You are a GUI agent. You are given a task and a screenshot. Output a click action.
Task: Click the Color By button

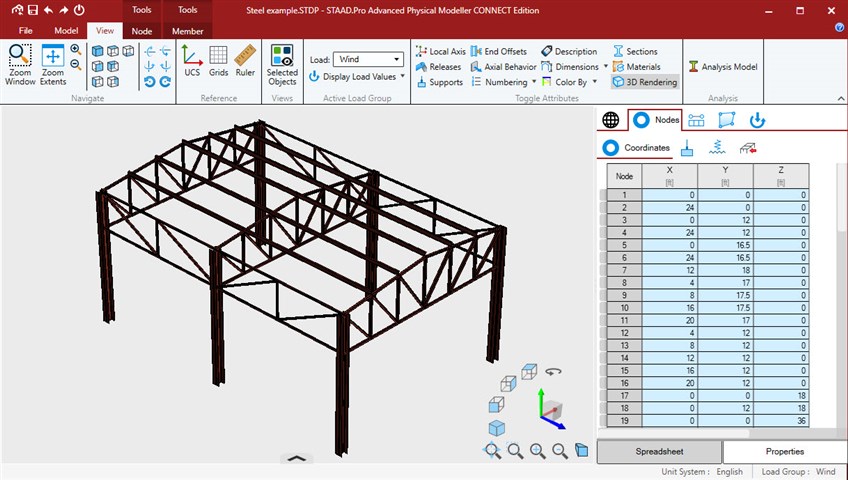(x=565, y=82)
